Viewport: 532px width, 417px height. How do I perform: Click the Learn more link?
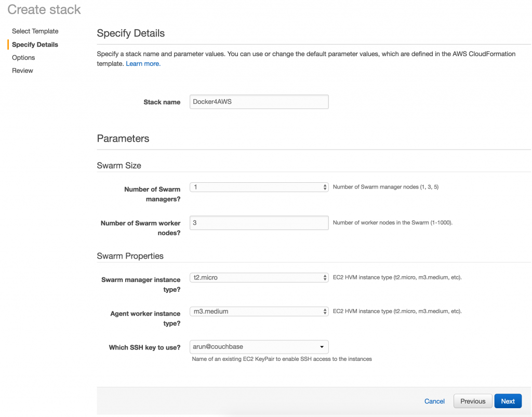143,64
